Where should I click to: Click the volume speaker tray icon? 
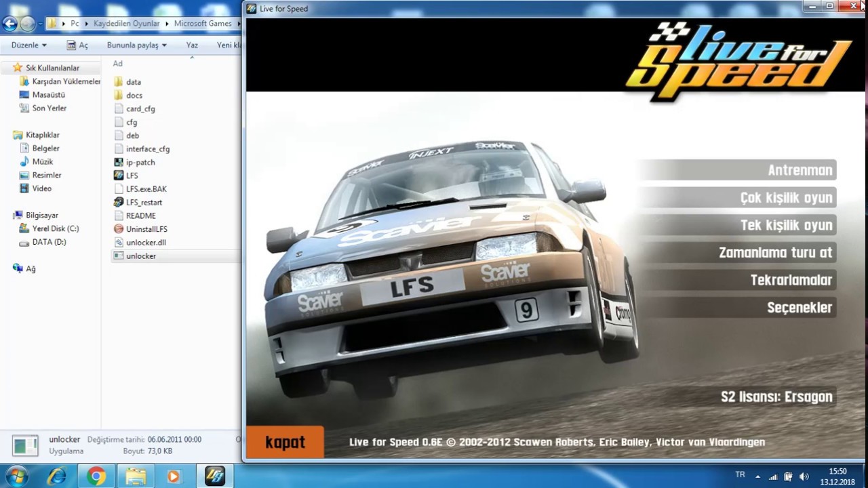pos(804,476)
